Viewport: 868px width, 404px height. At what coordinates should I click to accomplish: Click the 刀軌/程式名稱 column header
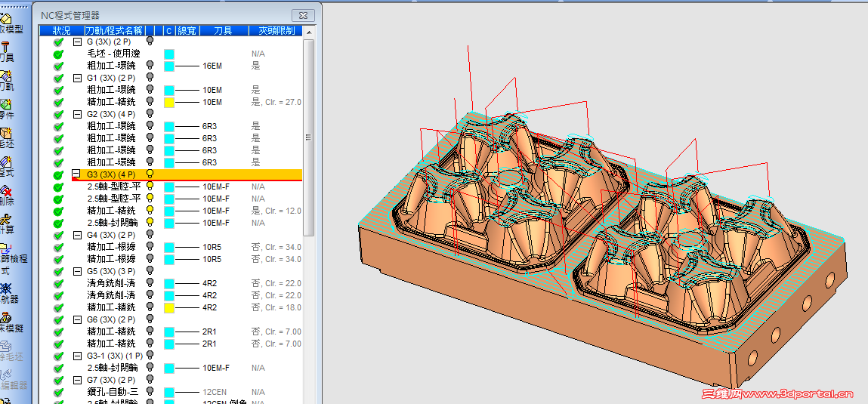[x=113, y=30]
